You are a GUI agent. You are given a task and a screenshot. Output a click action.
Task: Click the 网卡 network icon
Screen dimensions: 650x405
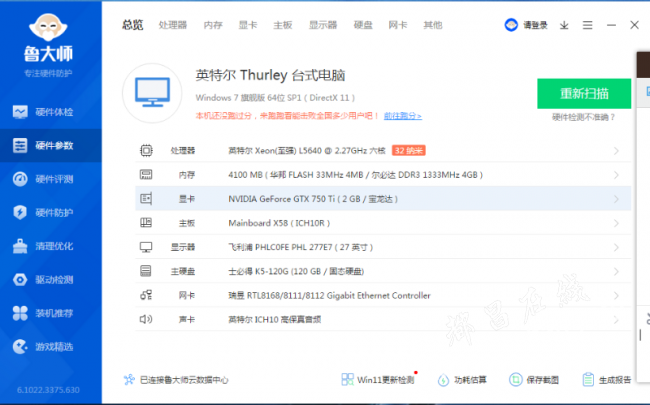coord(146,295)
